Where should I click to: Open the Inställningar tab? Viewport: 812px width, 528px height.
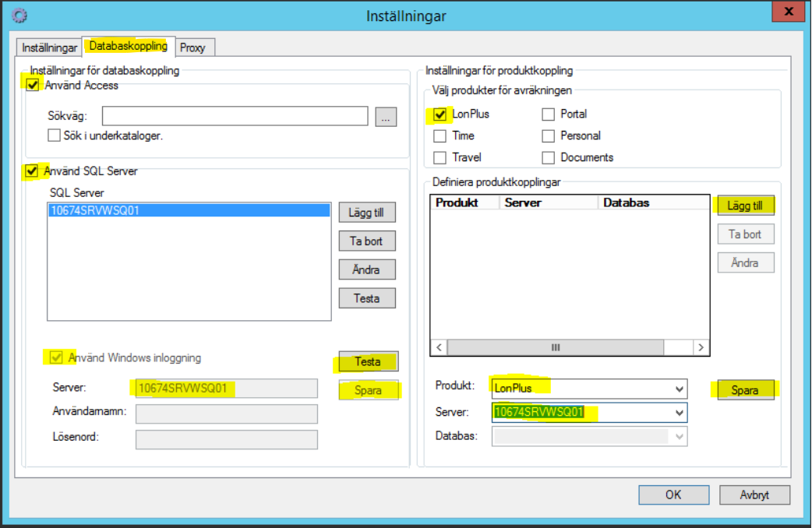coord(49,48)
